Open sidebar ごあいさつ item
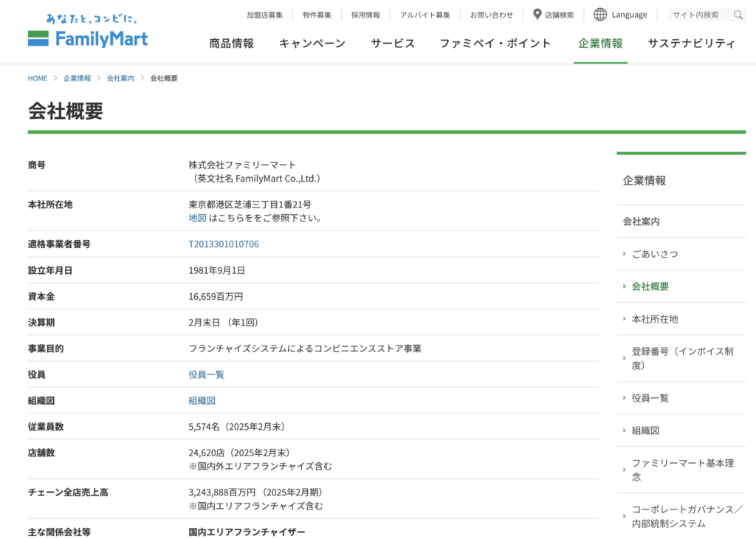756x539 pixels. pos(655,254)
